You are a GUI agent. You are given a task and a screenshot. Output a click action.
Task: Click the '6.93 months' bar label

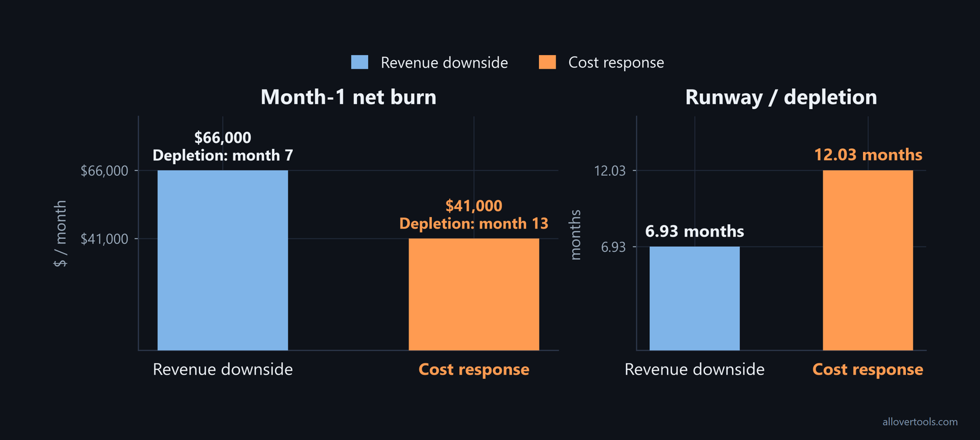[695, 231]
